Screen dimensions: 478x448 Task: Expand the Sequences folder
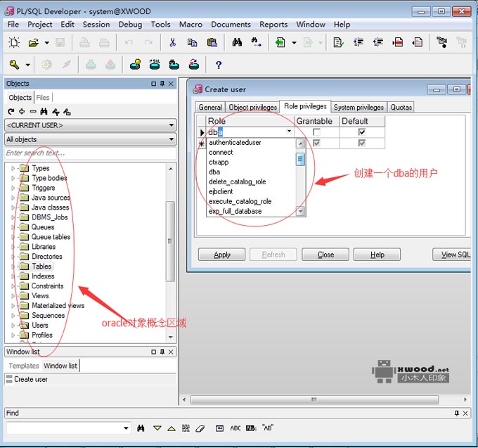click(13, 316)
